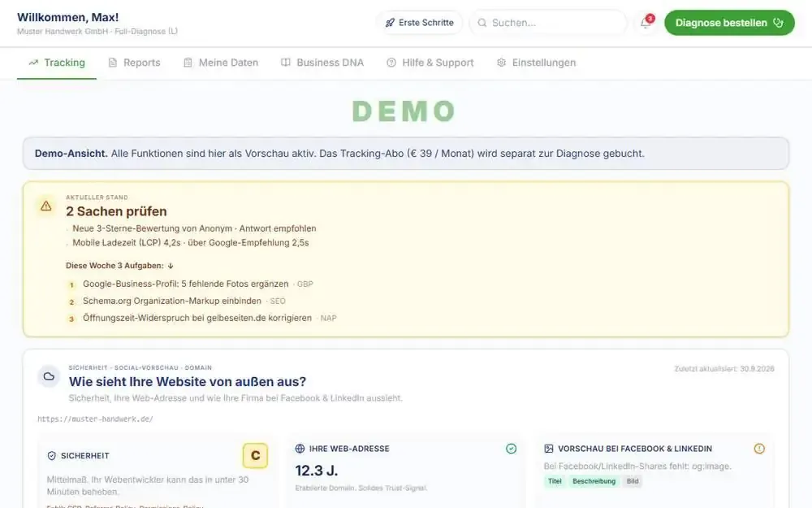Click the 12.3 J. domain age value
The height and width of the screenshot is (508, 812).
pos(317,471)
